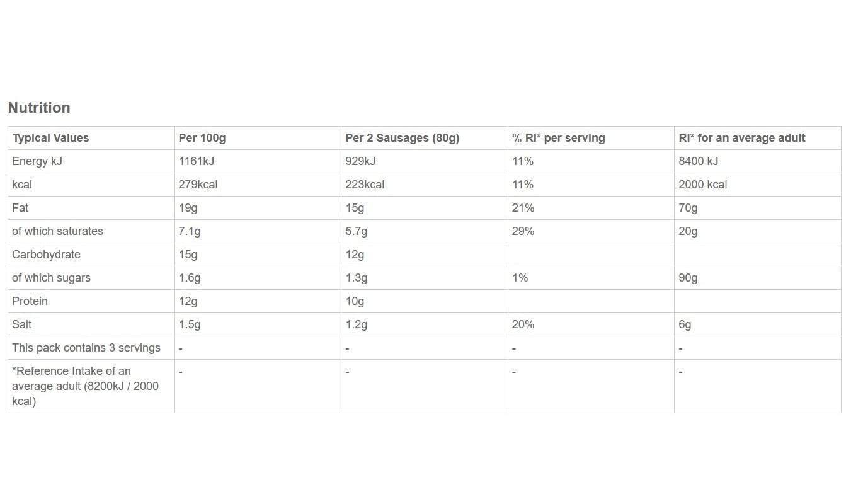Select the Typical Values column header
The width and height of the screenshot is (851, 504).
tap(50, 138)
